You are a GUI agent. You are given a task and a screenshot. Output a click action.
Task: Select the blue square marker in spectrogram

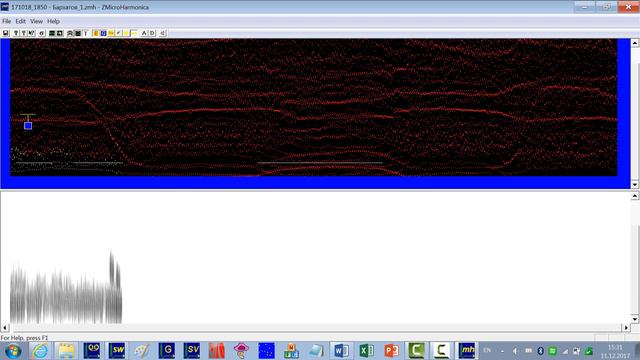tap(28, 126)
